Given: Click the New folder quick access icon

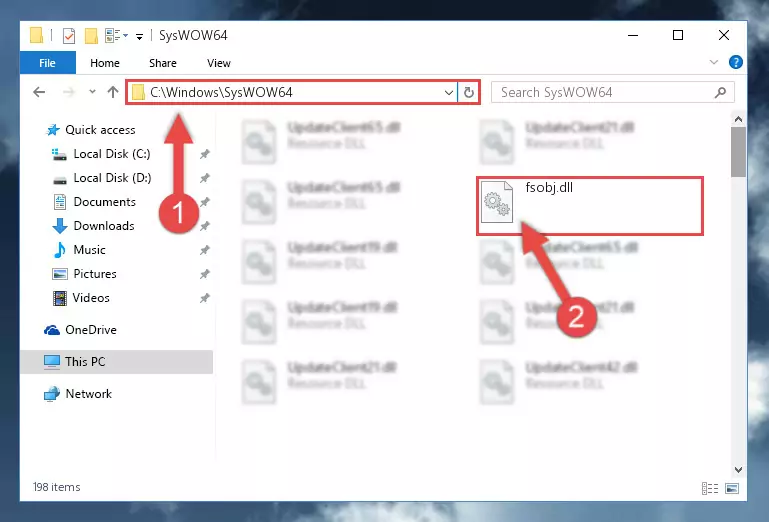Looking at the screenshot, I should 91,35.
